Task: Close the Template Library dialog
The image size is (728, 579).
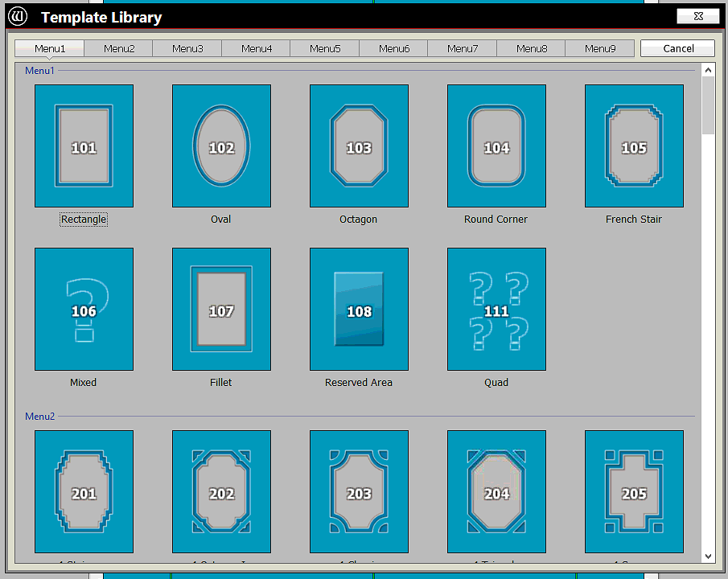Action: coord(697,16)
